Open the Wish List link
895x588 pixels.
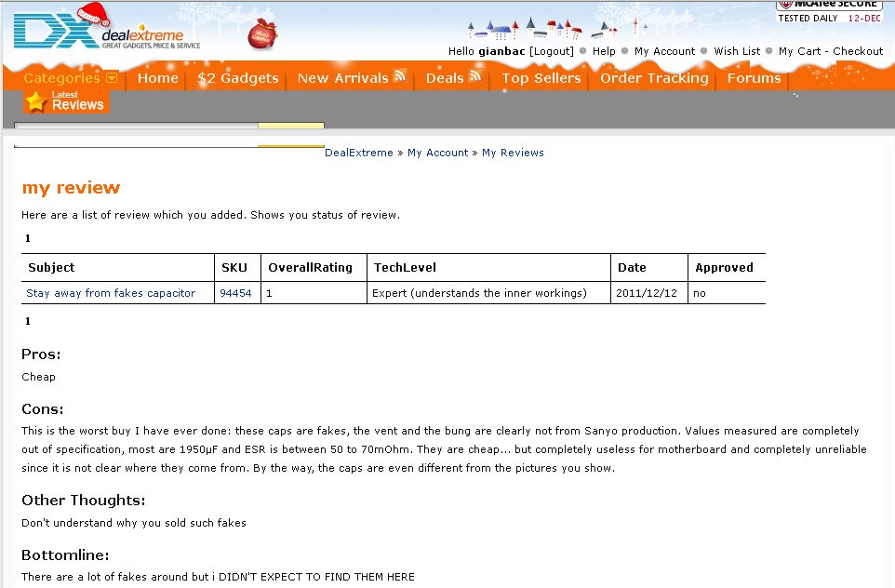(x=737, y=51)
